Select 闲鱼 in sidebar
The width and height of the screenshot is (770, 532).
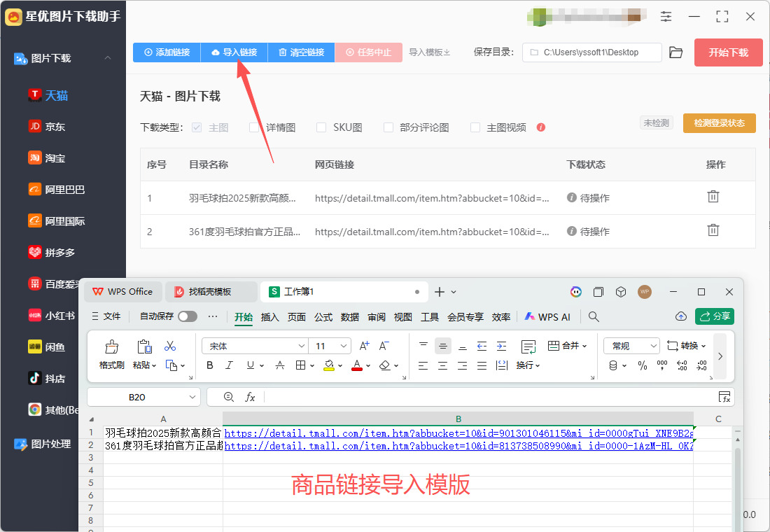tap(47, 346)
